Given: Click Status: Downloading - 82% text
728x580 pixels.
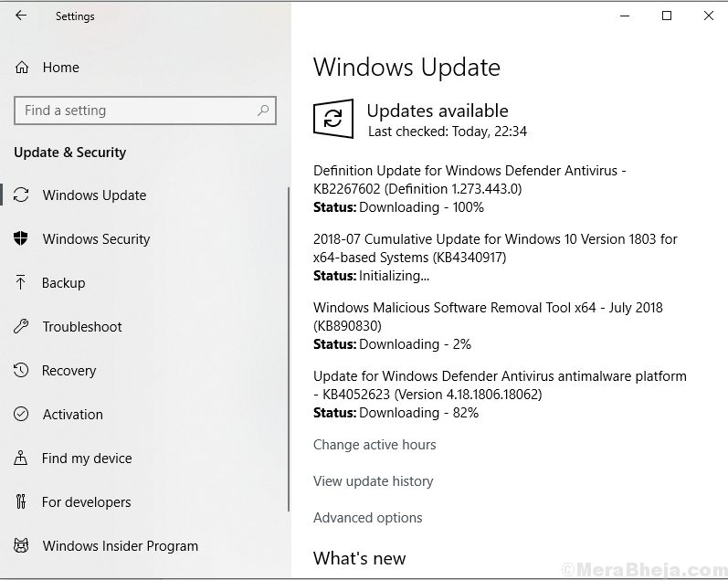Looking at the screenshot, I should pyautogui.click(x=396, y=413).
